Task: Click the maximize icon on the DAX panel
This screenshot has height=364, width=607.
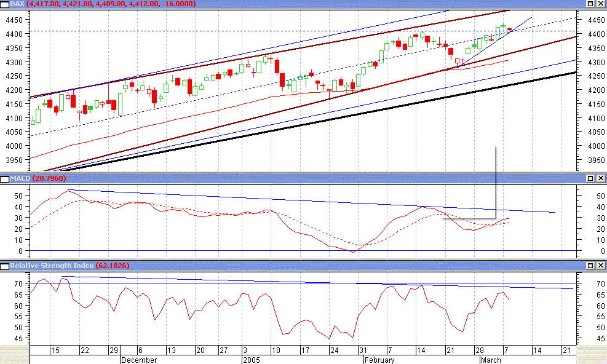Action: 591,4
